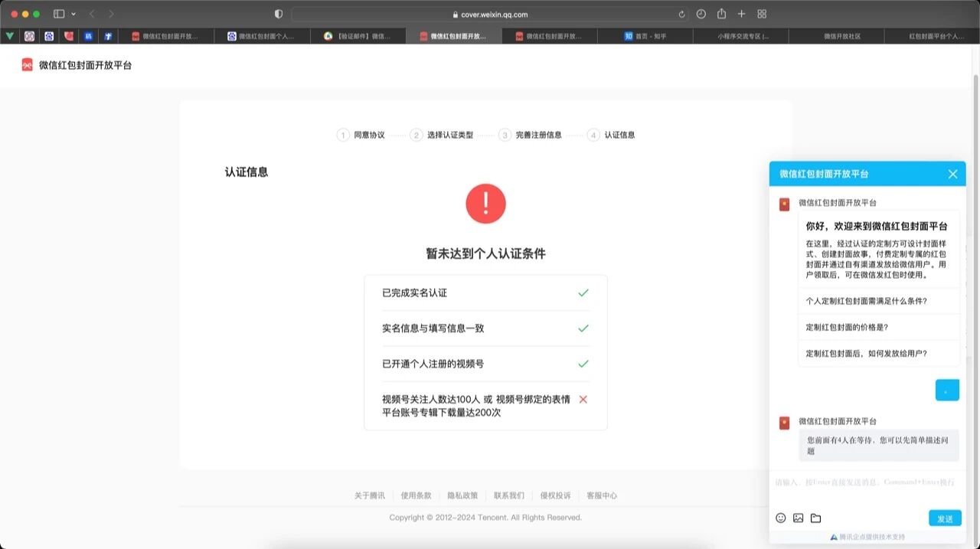The width and height of the screenshot is (980, 549).
Task: Go forward using the forward arrow
Action: 112,14
